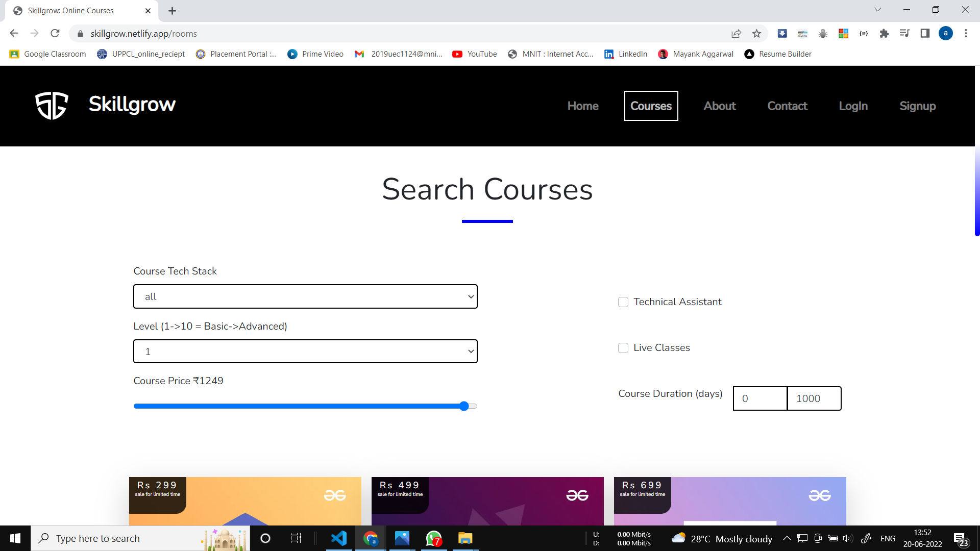The image size is (980, 551).
Task: Open Visual Studio Code from taskbar
Action: click(x=339, y=538)
